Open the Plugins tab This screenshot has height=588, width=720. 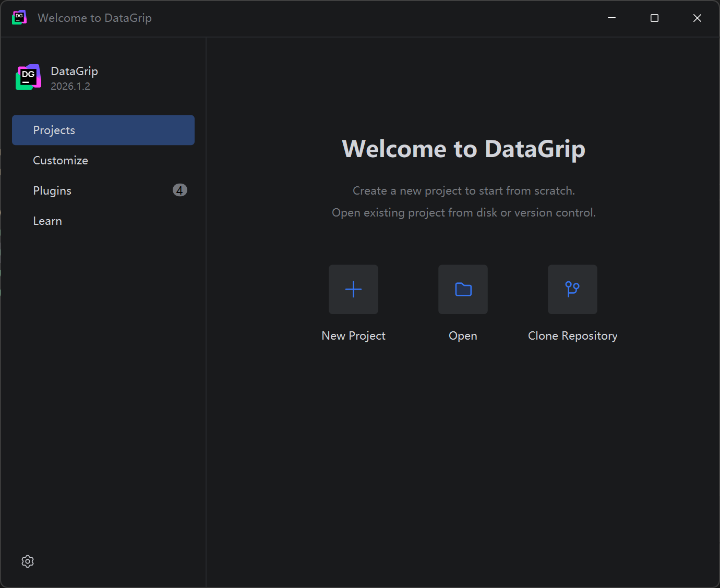(x=103, y=190)
